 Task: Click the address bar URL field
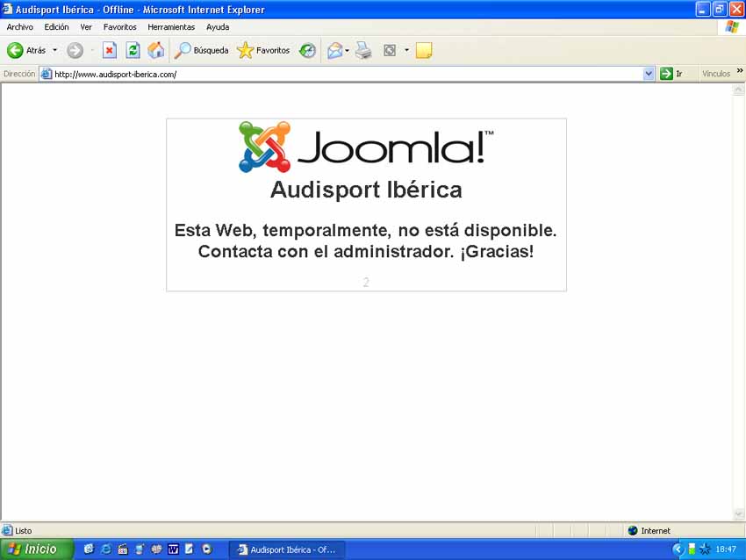click(348, 74)
